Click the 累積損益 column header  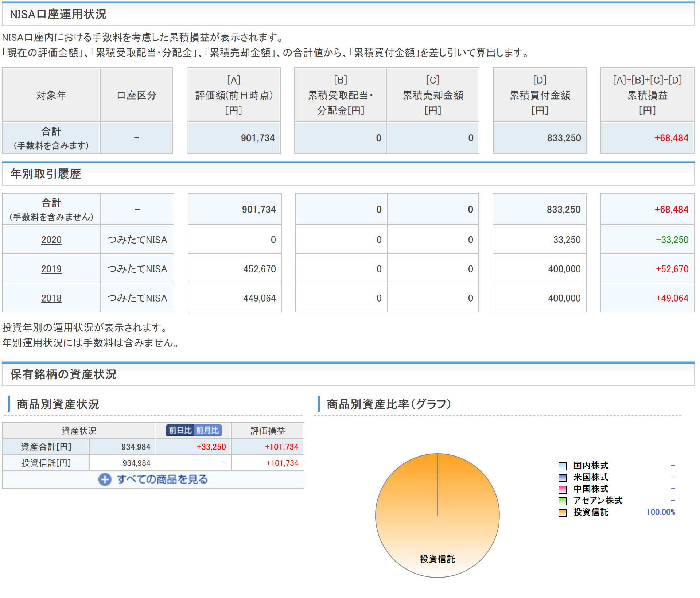(647, 95)
